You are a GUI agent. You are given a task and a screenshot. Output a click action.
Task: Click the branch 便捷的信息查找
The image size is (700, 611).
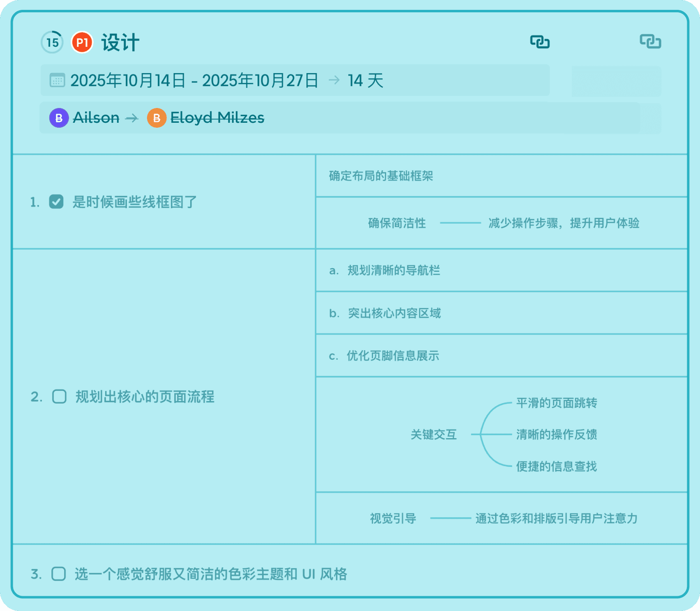[557, 466]
